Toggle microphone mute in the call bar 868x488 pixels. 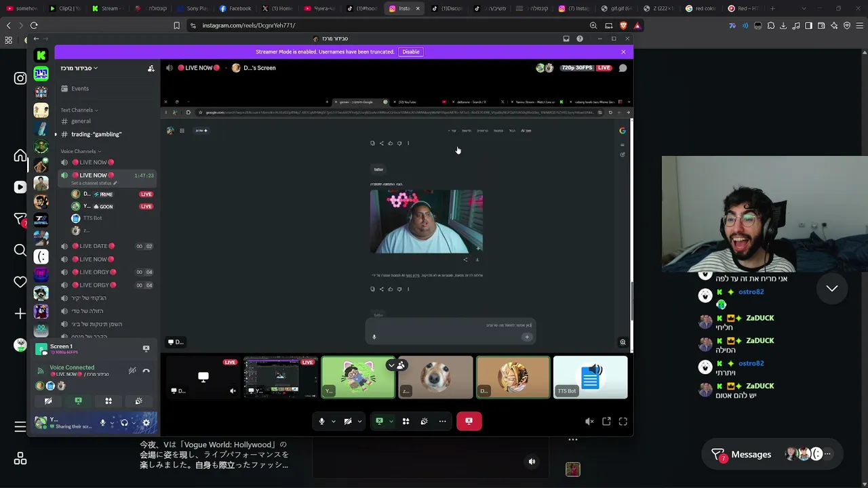pos(322,422)
